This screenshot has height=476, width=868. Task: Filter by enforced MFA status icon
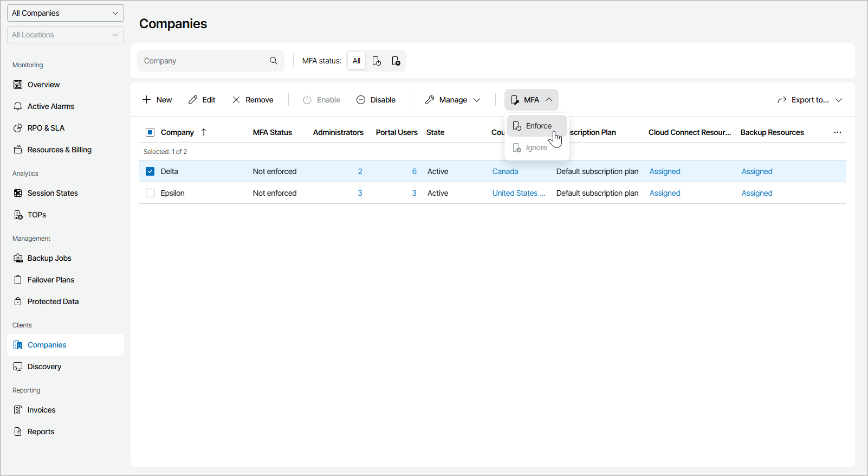tap(377, 61)
